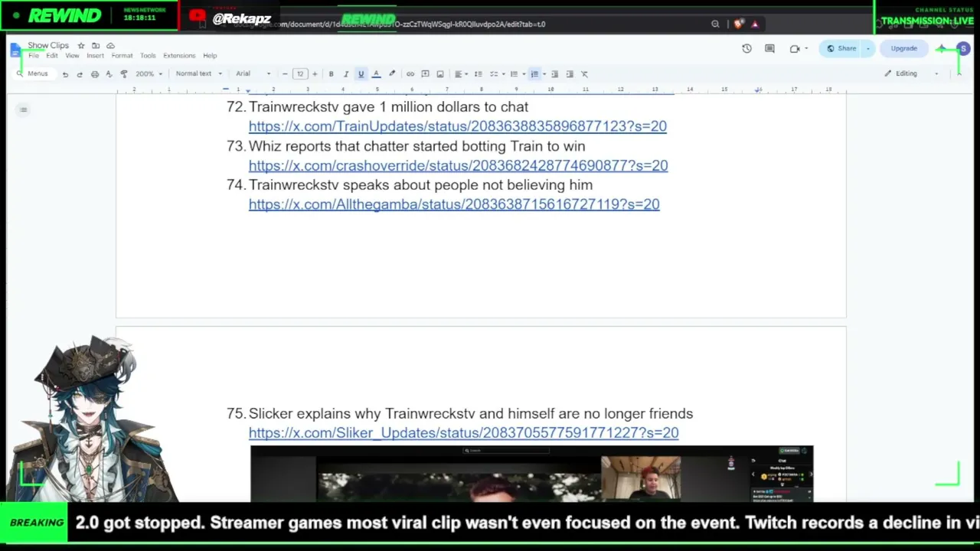
Task: Toggle the numbered list button
Action: (x=534, y=74)
